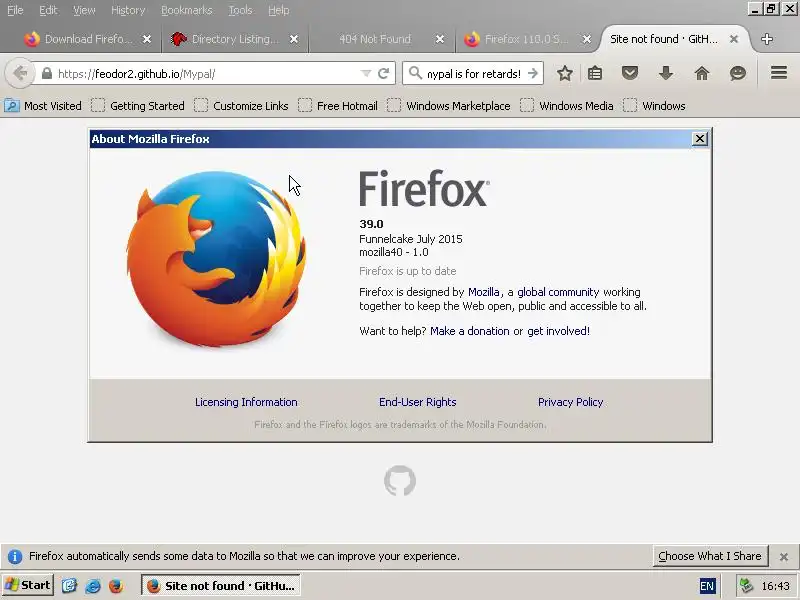800x600 pixels.
Task: Open Privacy Policy link
Action: click(x=570, y=402)
